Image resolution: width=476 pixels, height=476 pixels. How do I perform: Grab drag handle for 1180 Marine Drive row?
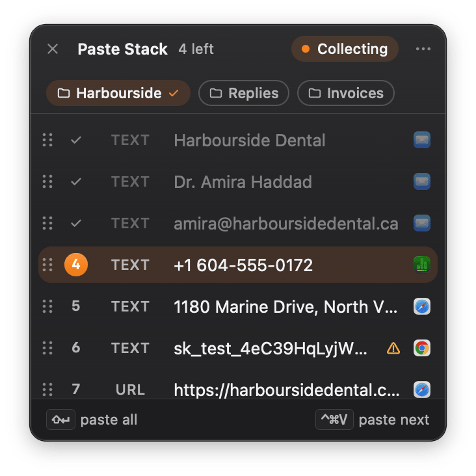click(x=47, y=306)
